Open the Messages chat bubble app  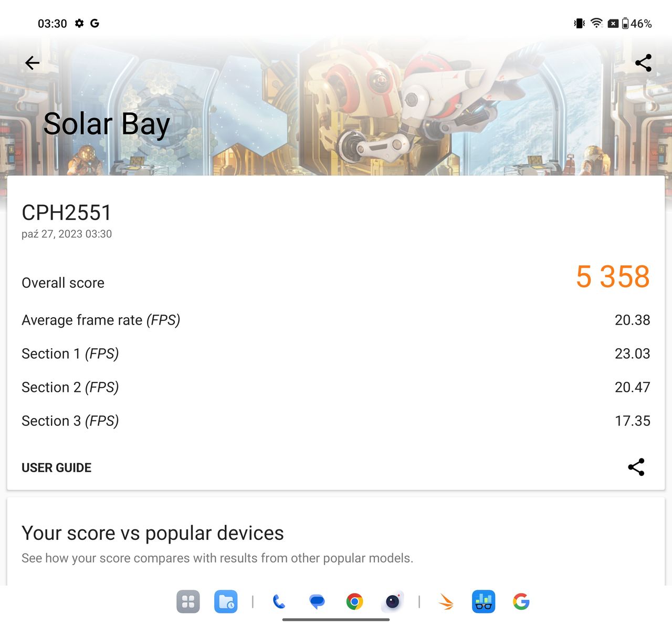pos(317,601)
